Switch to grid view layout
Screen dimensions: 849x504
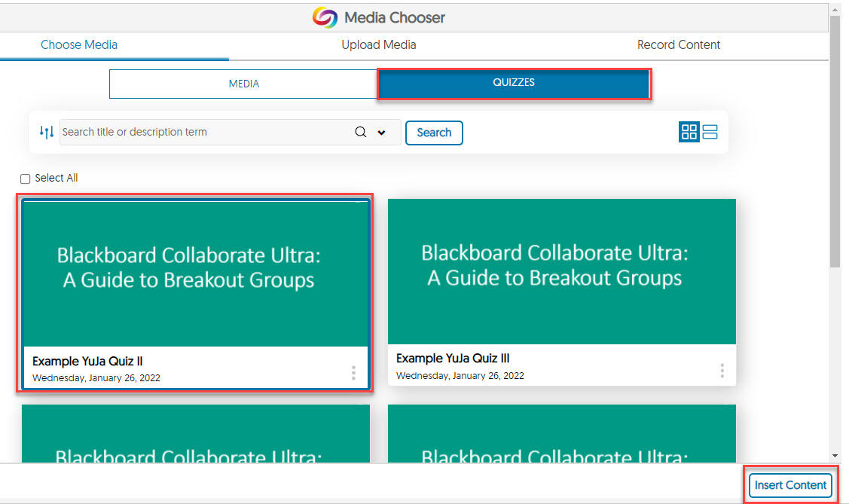pyautogui.click(x=689, y=133)
